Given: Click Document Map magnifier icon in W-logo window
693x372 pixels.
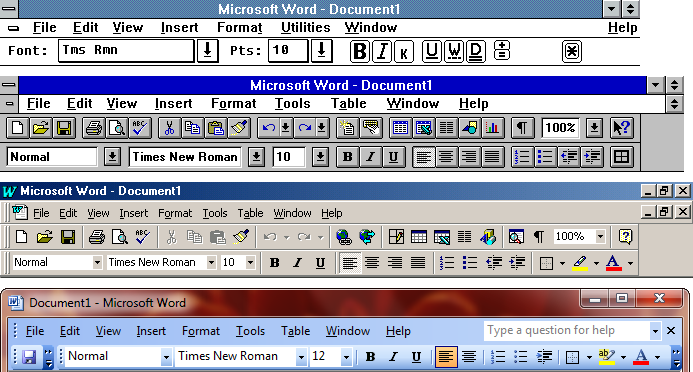Looking at the screenshot, I should (x=516, y=237).
